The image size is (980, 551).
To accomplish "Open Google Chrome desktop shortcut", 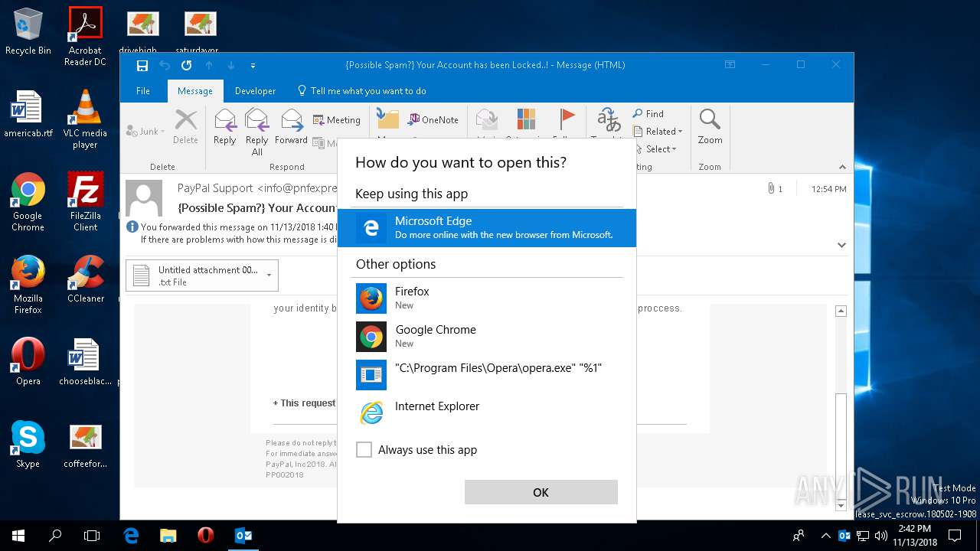I will coord(28,202).
